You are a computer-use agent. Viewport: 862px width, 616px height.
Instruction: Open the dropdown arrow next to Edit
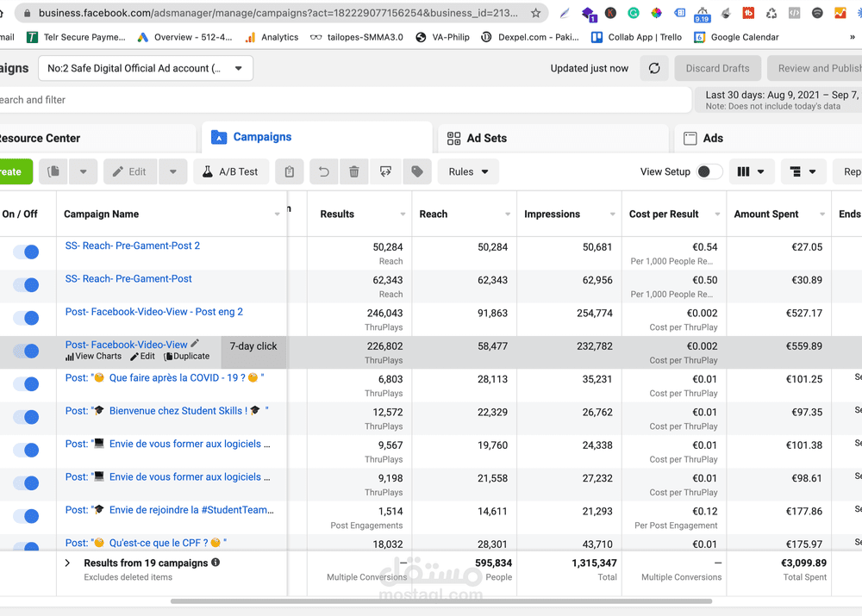[173, 171]
